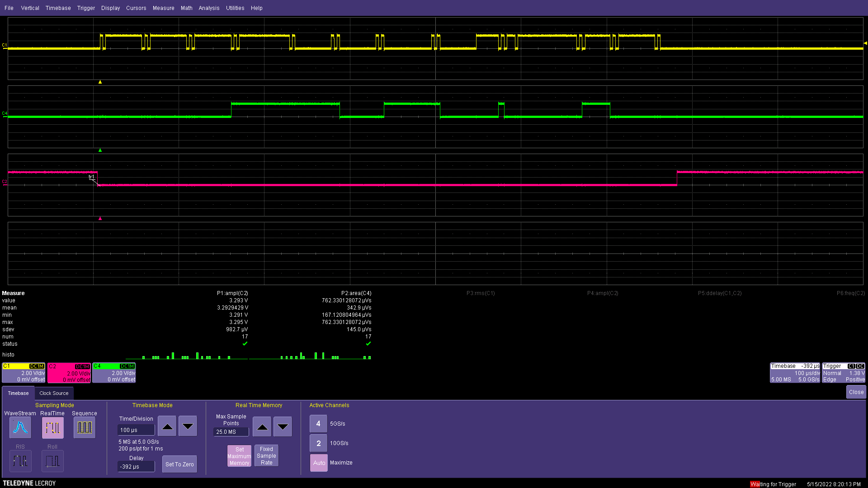Increase Time/Division with up arrow
This screenshot has height=488, width=868.
pos(167,426)
